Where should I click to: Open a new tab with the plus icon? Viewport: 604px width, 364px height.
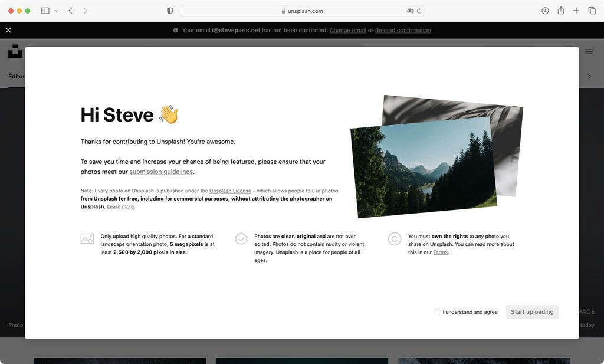pyautogui.click(x=576, y=10)
